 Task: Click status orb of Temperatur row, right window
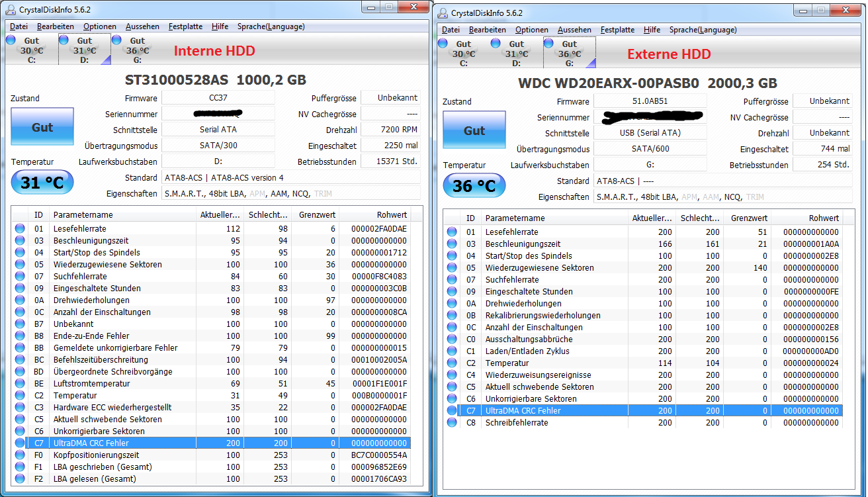tap(452, 363)
